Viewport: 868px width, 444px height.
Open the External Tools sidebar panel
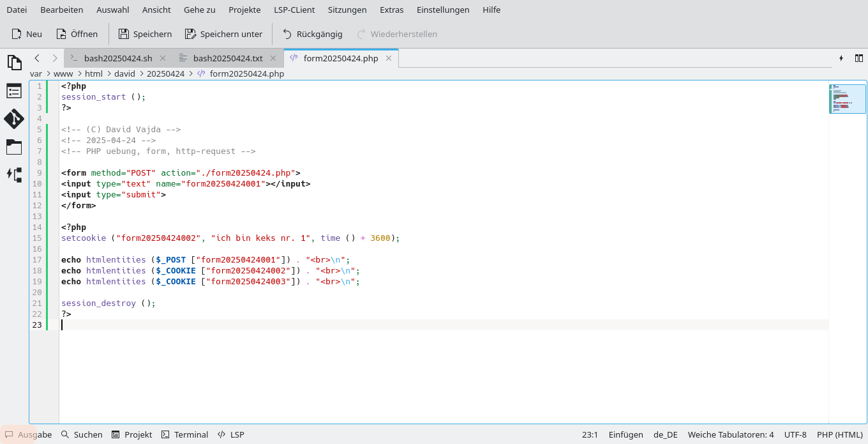14,174
